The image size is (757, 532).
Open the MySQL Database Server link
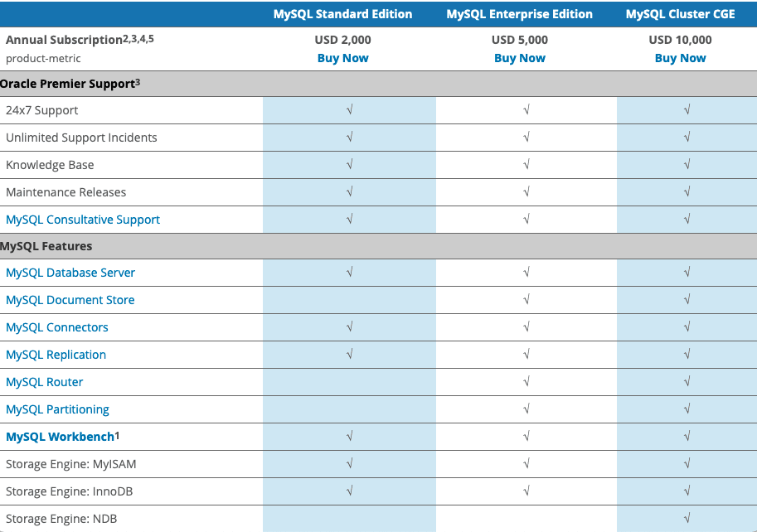[70, 273]
